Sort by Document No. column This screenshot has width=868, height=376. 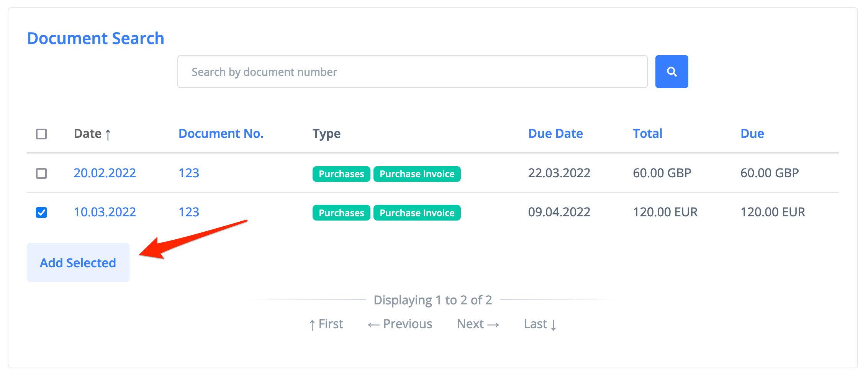[x=221, y=134]
